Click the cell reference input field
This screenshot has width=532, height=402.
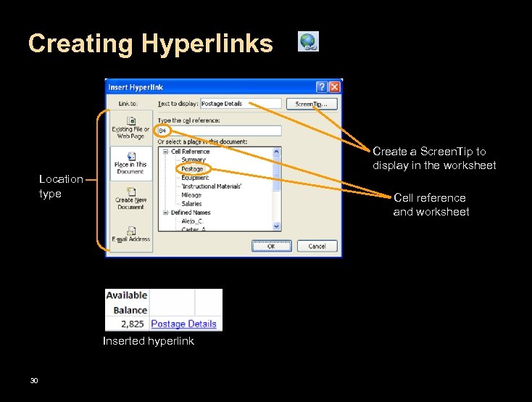click(x=220, y=131)
